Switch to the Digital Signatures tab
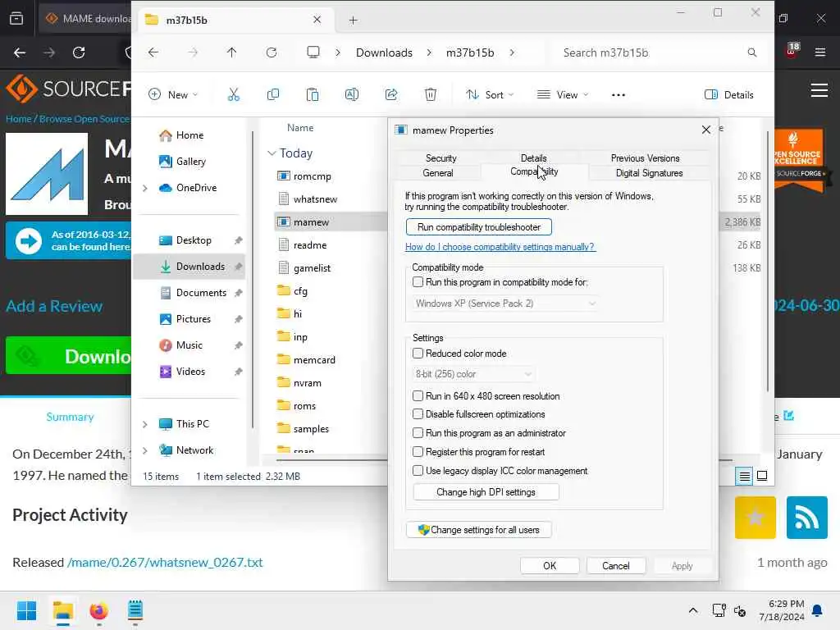 coord(650,173)
